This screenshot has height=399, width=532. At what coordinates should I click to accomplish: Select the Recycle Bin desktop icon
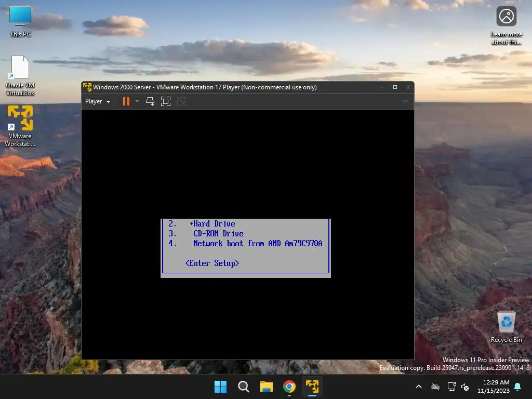tap(506, 327)
